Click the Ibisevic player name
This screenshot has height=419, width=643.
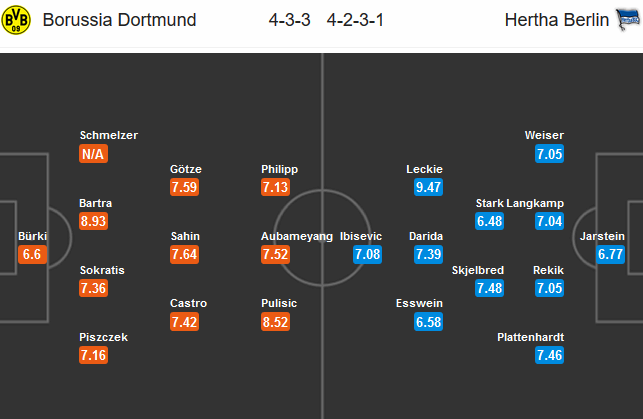point(361,236)
